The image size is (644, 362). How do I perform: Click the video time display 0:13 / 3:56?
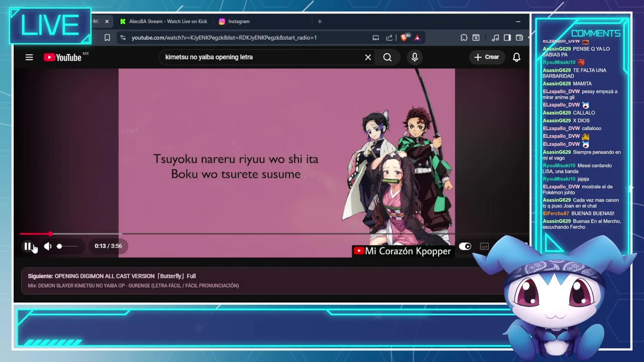tap(108, 246)
